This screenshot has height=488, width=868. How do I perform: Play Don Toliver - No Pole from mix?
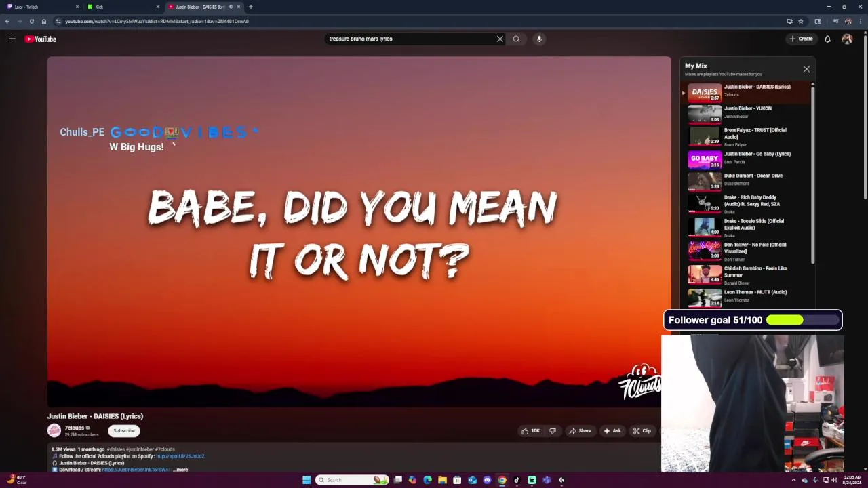(746, 251)
